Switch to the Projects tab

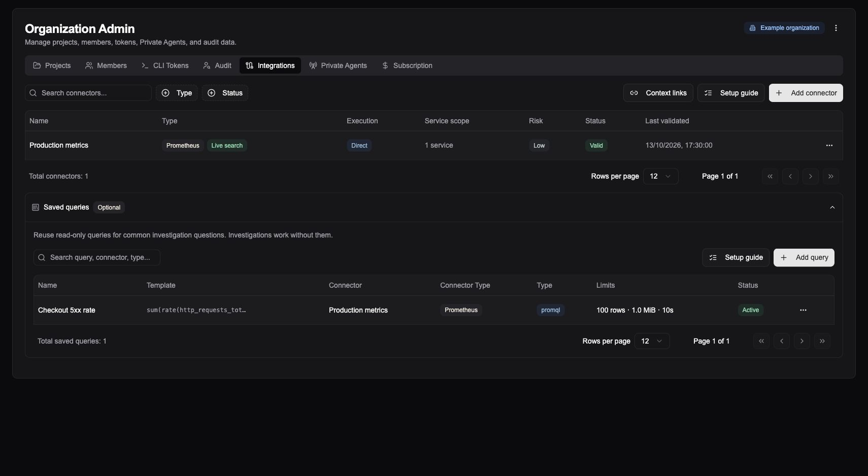[52, 65]
